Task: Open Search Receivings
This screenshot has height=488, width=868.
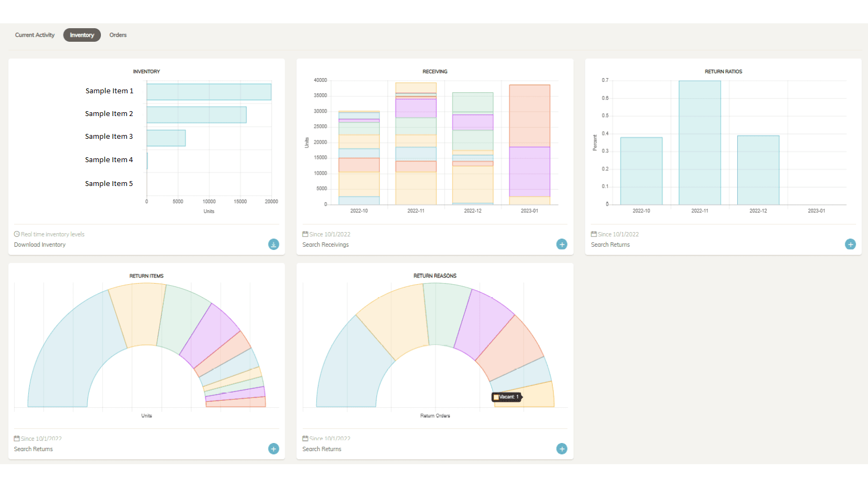Action: (x=325, y=245)
